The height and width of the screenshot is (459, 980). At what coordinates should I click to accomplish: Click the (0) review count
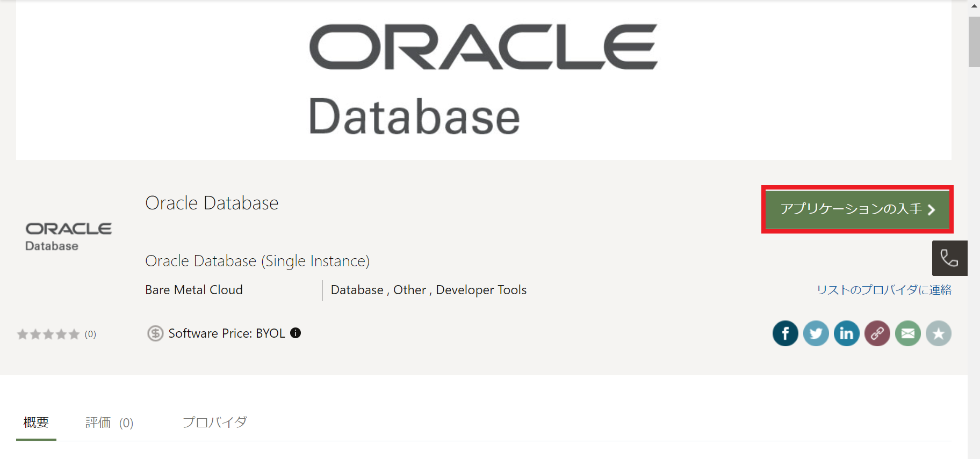coord(90,334)
